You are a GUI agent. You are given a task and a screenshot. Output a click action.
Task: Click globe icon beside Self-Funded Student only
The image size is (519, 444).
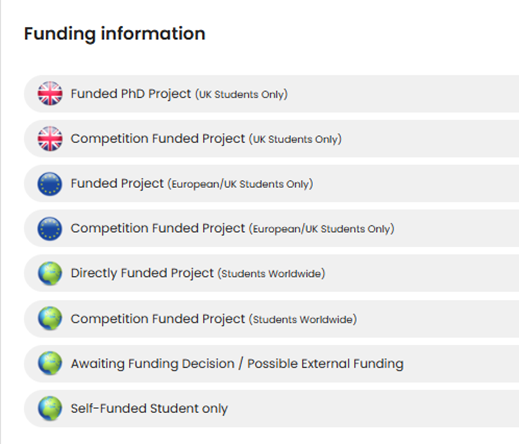(50, 408)
